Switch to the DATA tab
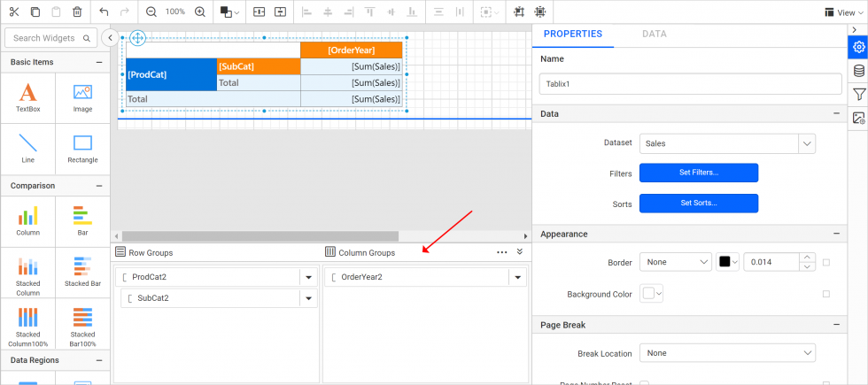868x385 pixels. click(655, 35)
